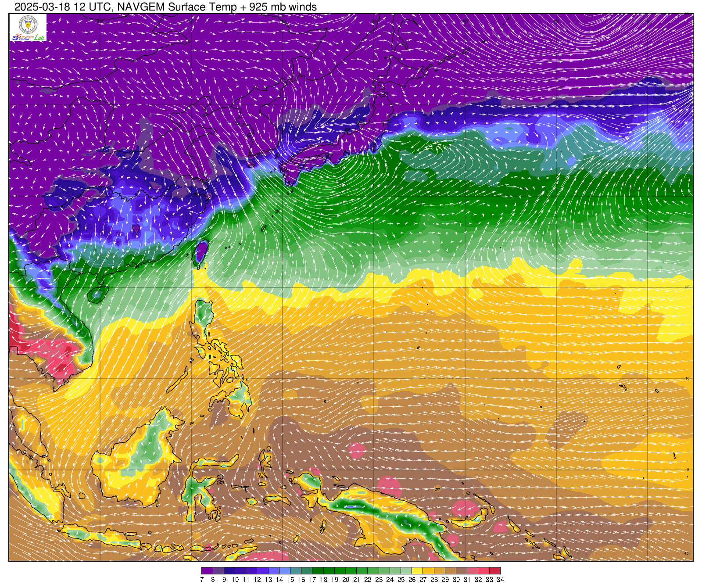
Task: Click the colorbar label 20
Action: click(x=346, y=580)
